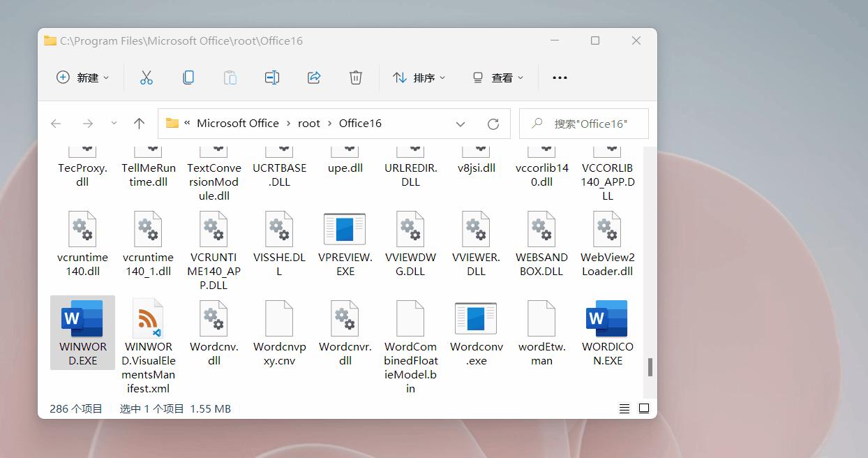868x458 pixels.
Task: Open the 新建 (New) menu
Action: coord(82,77)
